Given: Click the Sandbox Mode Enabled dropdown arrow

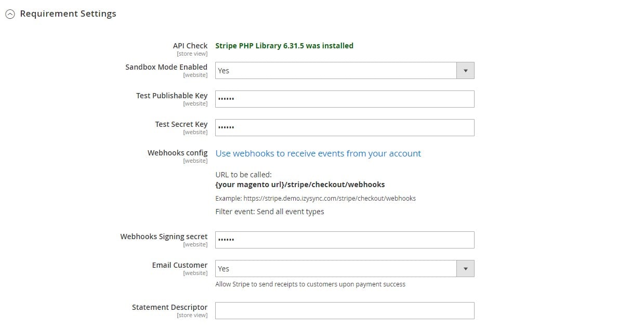Looking at the screenshot, I should coord(465,71).
